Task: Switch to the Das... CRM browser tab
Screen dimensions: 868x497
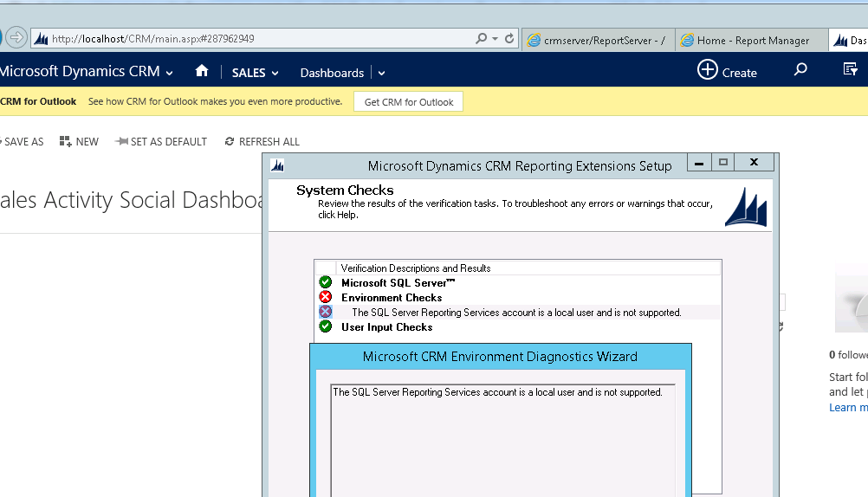Action: (x=849, y=40)
